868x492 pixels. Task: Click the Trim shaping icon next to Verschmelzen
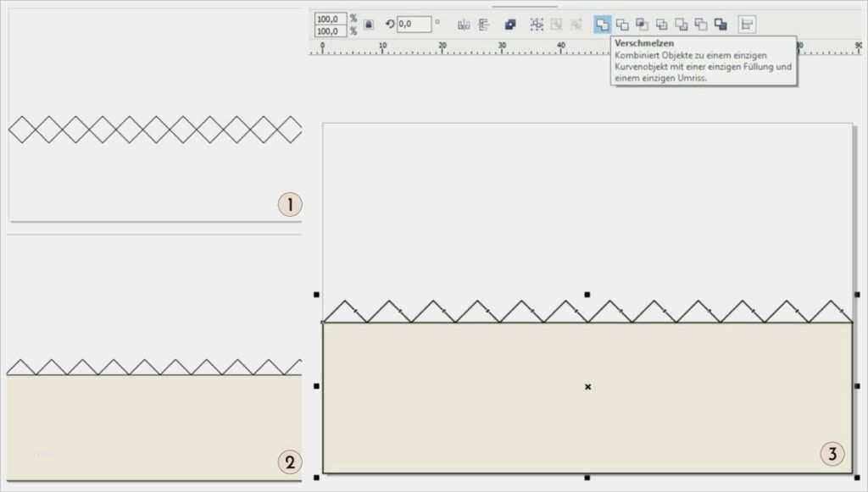[x=622, y=25]
